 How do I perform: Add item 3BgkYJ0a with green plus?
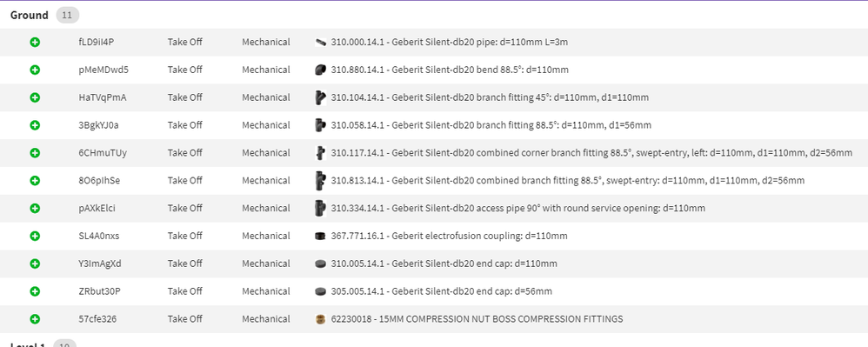click(35, 125)
